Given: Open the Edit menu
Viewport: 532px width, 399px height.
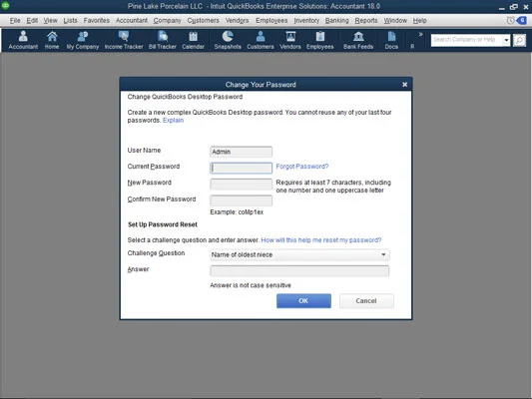Looking at the screenshot, I should pyautogui.click(x=32, y=21).
